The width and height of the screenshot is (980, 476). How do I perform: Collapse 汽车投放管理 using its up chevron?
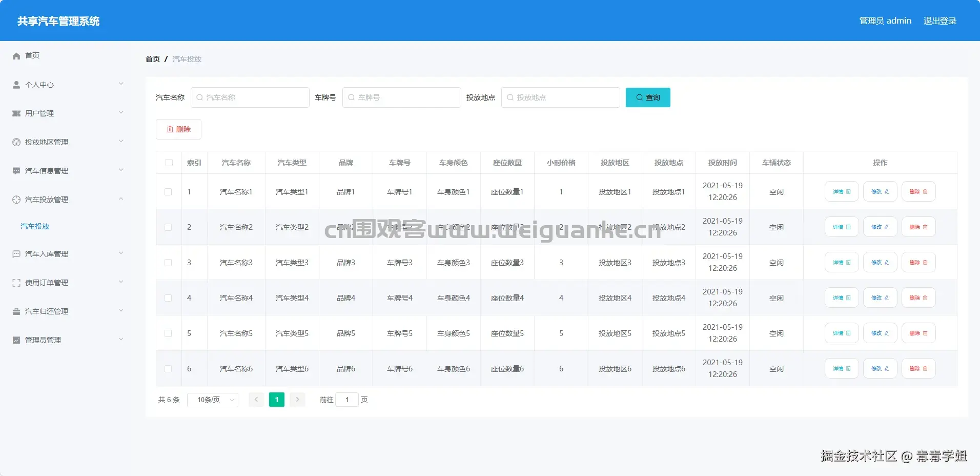tap(121, 199)
